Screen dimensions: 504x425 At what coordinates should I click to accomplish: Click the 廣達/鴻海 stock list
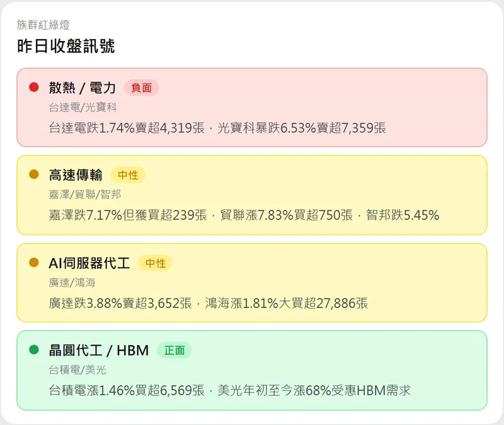[x=72, y=282]
